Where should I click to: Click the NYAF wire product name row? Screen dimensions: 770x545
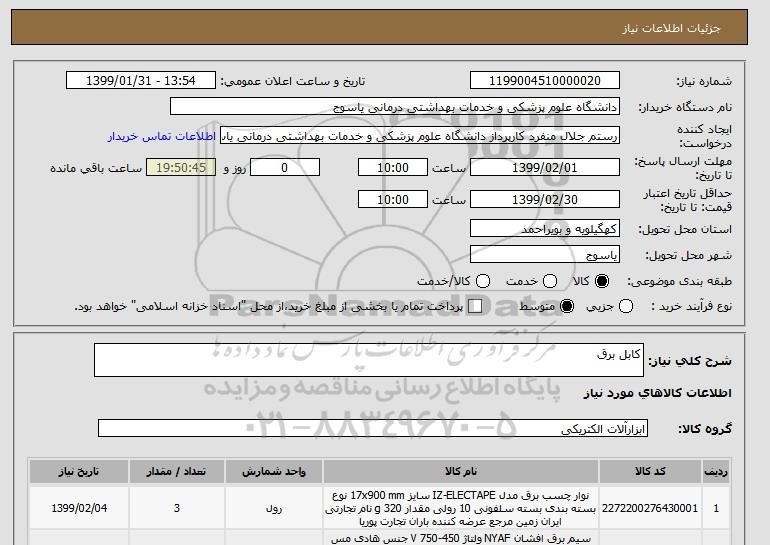pyautogui.click(x=461, y=538)
